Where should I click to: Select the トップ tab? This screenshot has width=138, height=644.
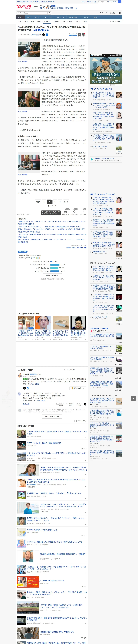20,17
